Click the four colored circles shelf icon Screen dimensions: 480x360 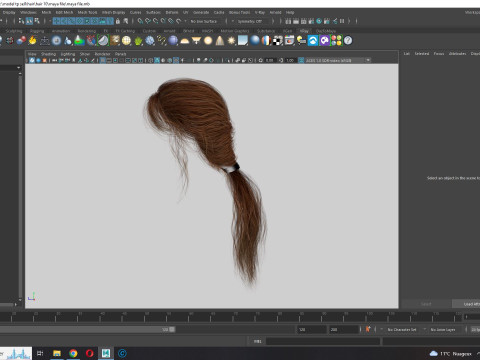tap(336, 41)
